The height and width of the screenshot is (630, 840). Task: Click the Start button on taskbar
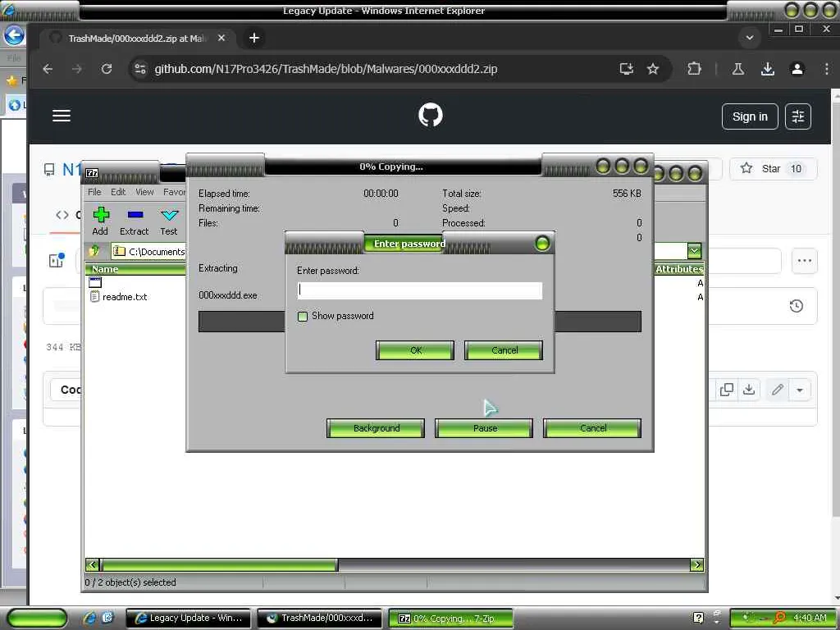pos(38,619)
